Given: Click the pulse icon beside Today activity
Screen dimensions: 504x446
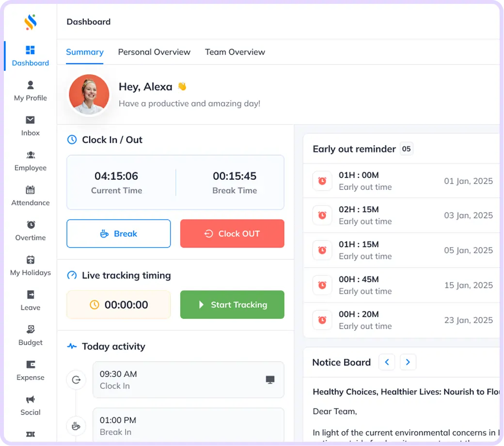Looking at the screenshot, I should (72, 347).
